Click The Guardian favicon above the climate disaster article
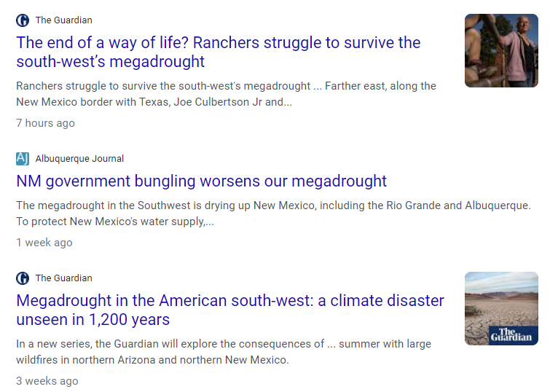 pos(23,278)
